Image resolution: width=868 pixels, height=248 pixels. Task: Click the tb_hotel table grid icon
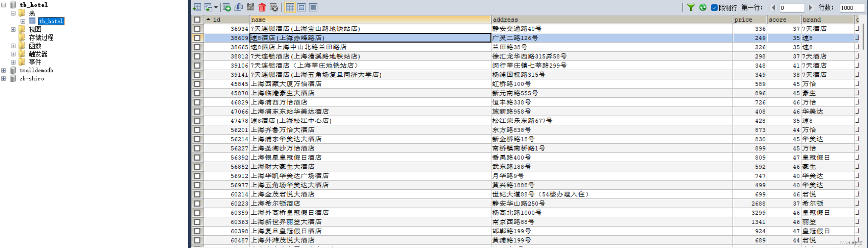click(32, 21)
